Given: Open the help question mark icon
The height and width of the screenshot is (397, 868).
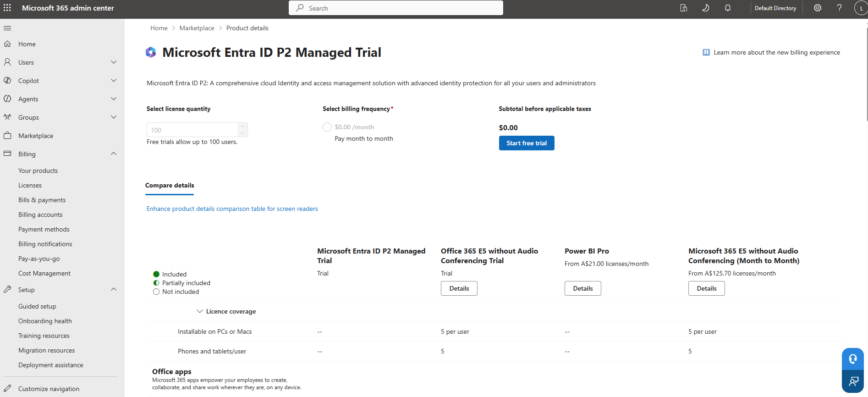Looking at the screenshot, I should click(840, 8).
